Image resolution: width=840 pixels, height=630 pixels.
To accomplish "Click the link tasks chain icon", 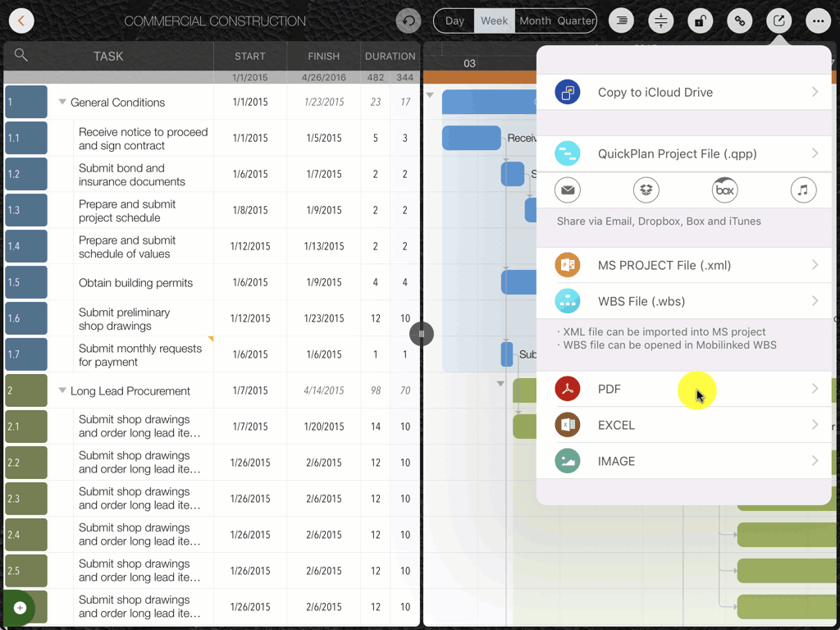I will coord(739,21).
